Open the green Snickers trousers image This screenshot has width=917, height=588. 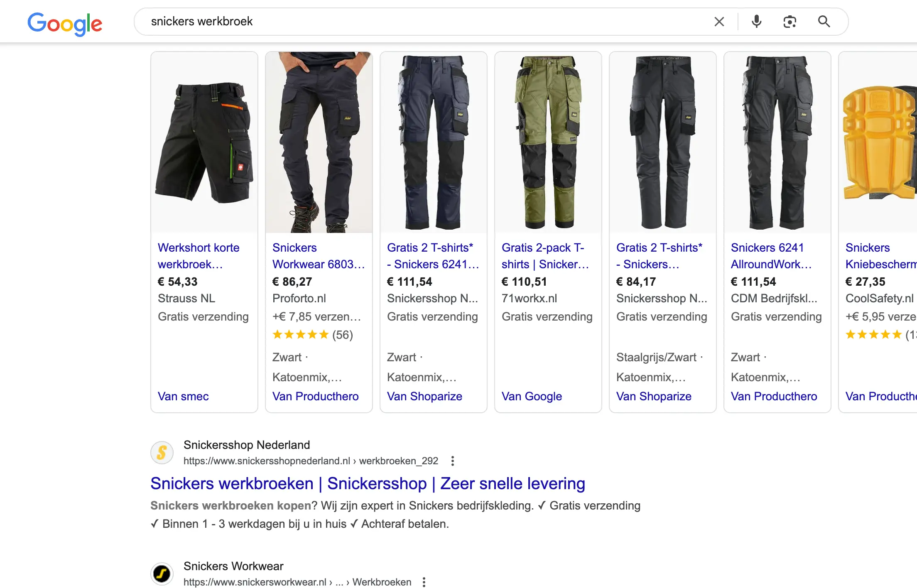click(x=548, y=142)
